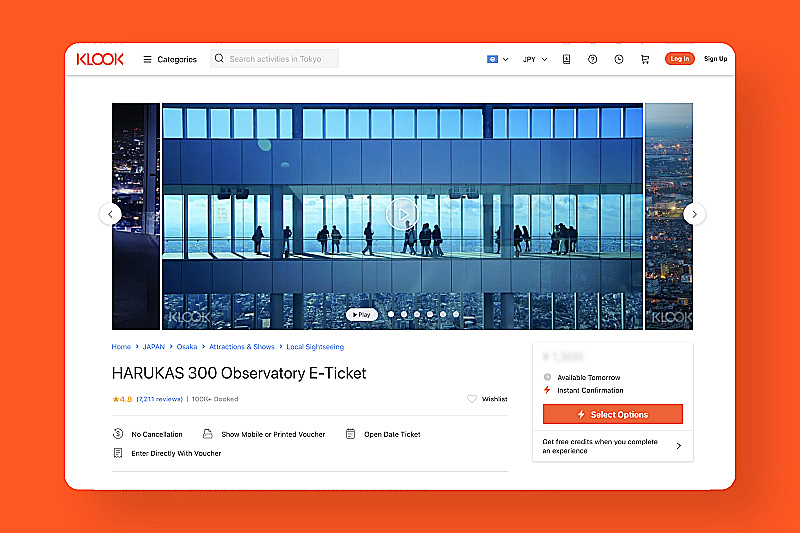Toggle the Wishlist heart
Image resolution: width=800 pixels, height=533 pixels.
pos(472,399)
